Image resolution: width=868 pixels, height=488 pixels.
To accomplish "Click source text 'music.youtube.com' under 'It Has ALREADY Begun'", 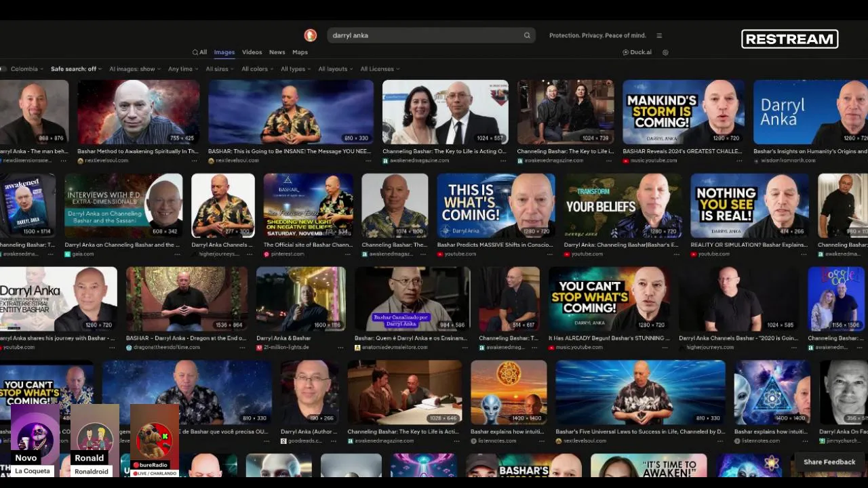I will 579,347.
